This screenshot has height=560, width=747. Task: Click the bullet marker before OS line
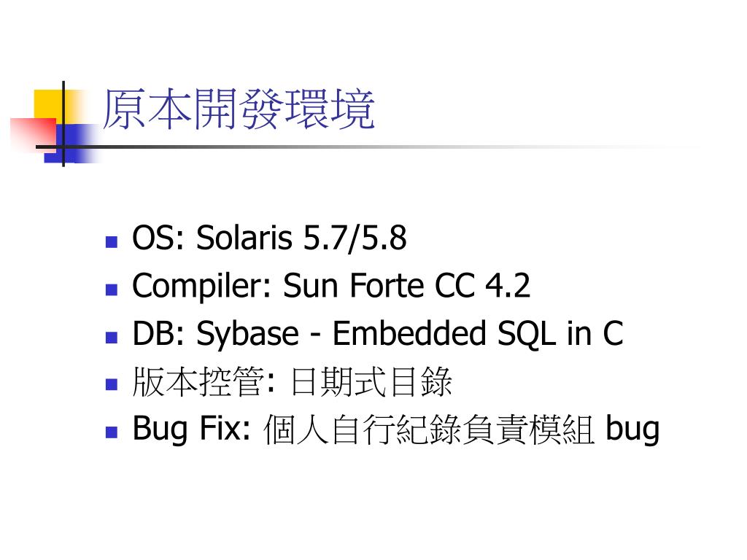tap(112, 242)
